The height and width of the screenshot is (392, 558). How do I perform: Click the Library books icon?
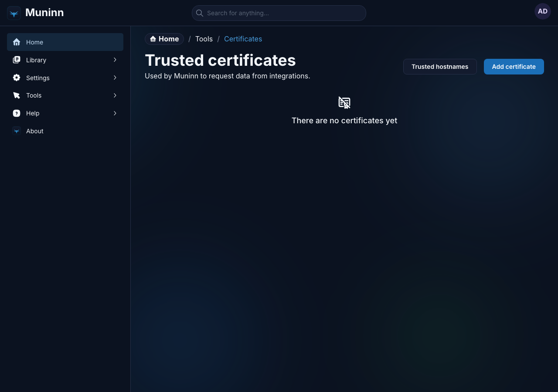click(17, 60)
